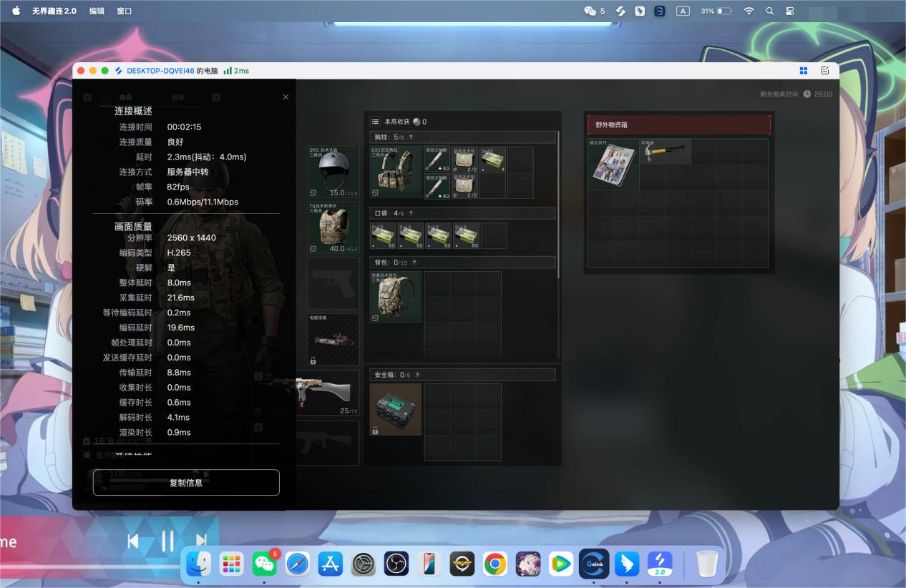Select the hammer in the loot box

pyautogui.click(x=665, y=151)
